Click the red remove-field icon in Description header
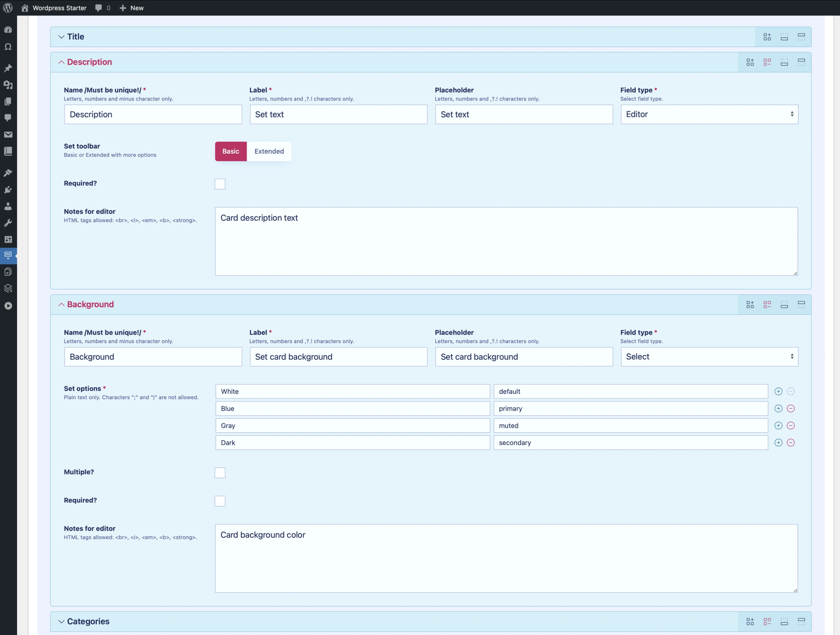840x635 pixels. [767, 62]
